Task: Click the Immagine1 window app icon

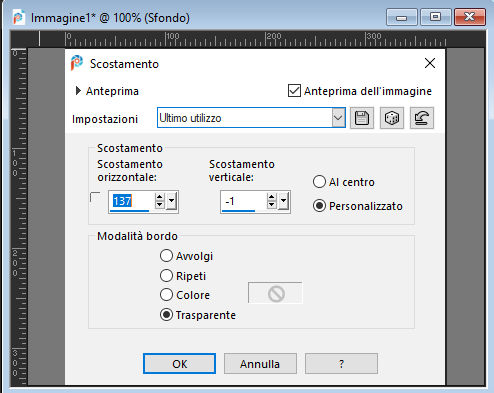Action: (x=19, y=18)
